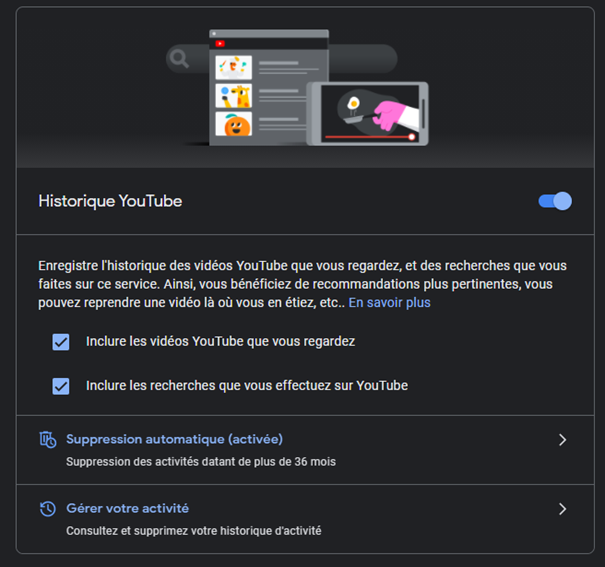This screenshot has height=567, width=605.
Task: Open the En savoir plus link
Action: pyautogui.click(x=389, y=302)
